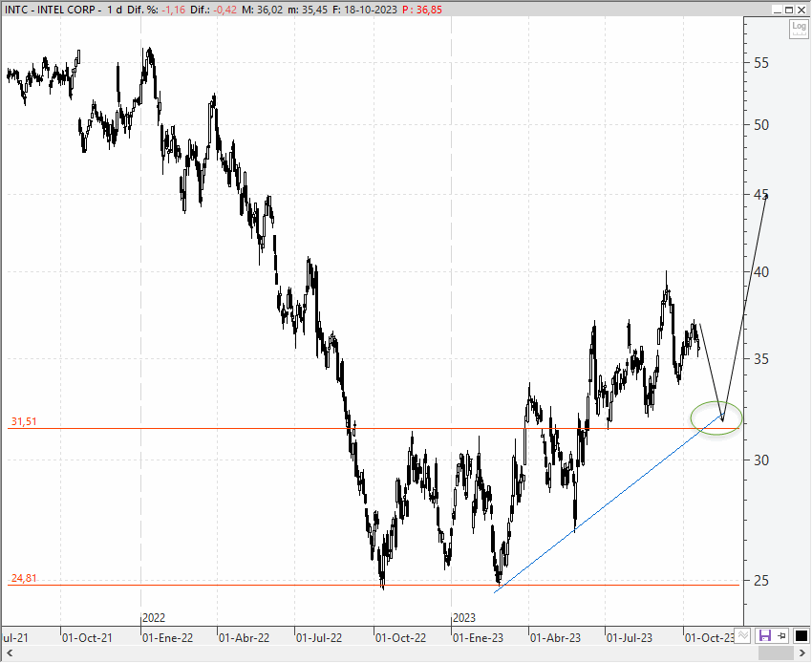Viewport: 812px width, 663px height.
Task: Click the 01-Abr-22 date axis label
Action: pos(244,637)
